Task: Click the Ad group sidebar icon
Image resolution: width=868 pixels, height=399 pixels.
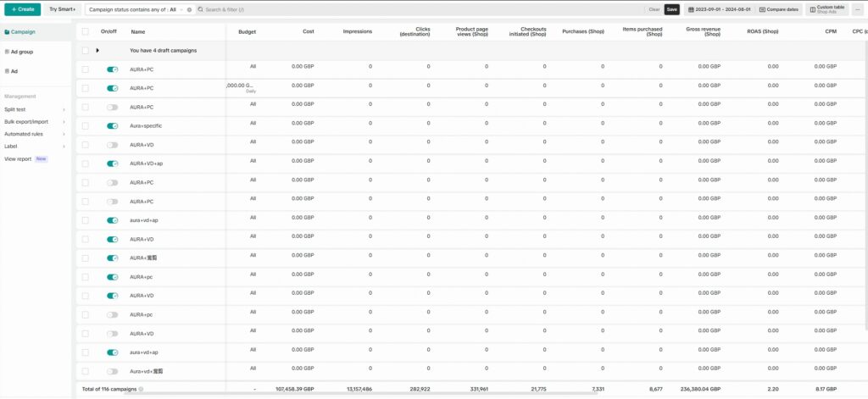Action: tap(7, 52)
